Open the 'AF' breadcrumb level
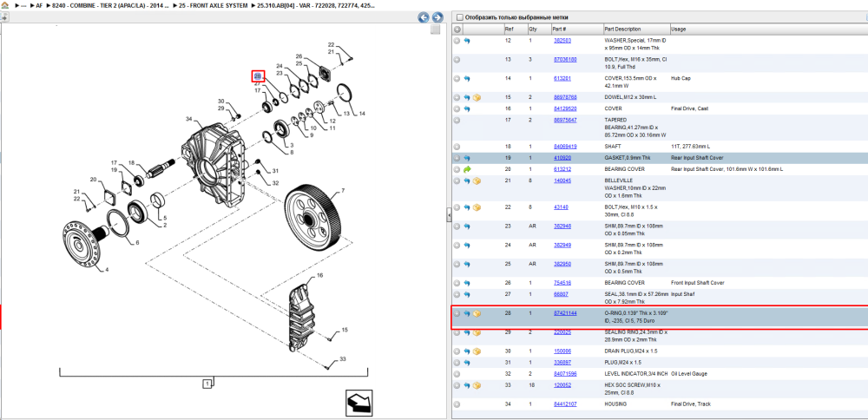The image size is (868, 420). point(39,5)
